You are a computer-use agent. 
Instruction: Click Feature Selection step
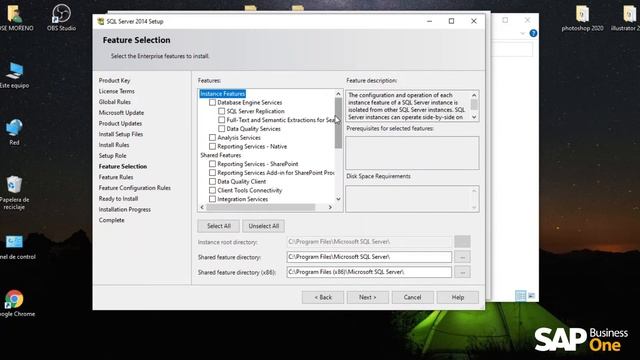tap(123, 167)
